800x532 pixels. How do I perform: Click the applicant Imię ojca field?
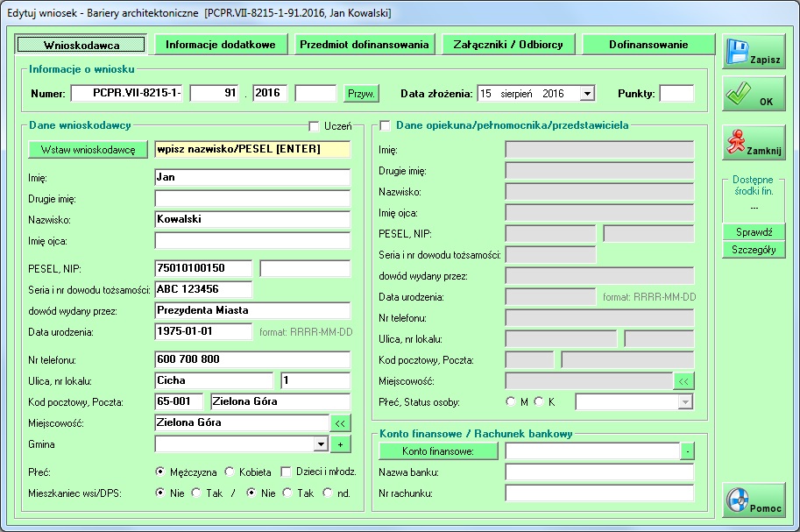[252, 240]
